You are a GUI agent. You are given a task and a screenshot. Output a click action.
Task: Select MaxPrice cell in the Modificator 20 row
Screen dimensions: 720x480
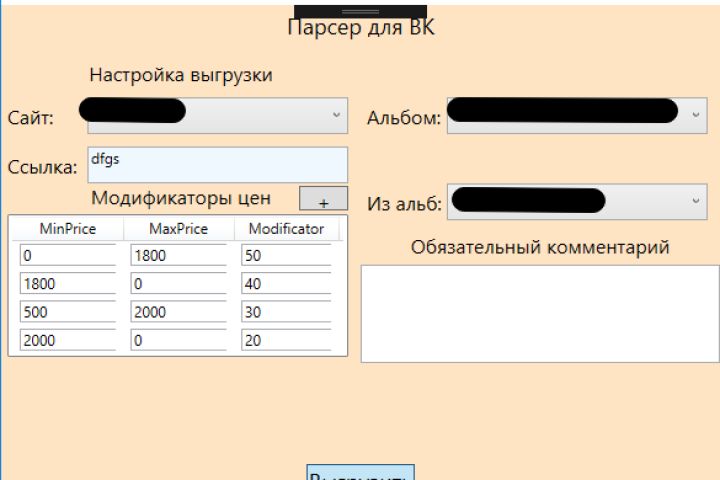tap(179, 340)
